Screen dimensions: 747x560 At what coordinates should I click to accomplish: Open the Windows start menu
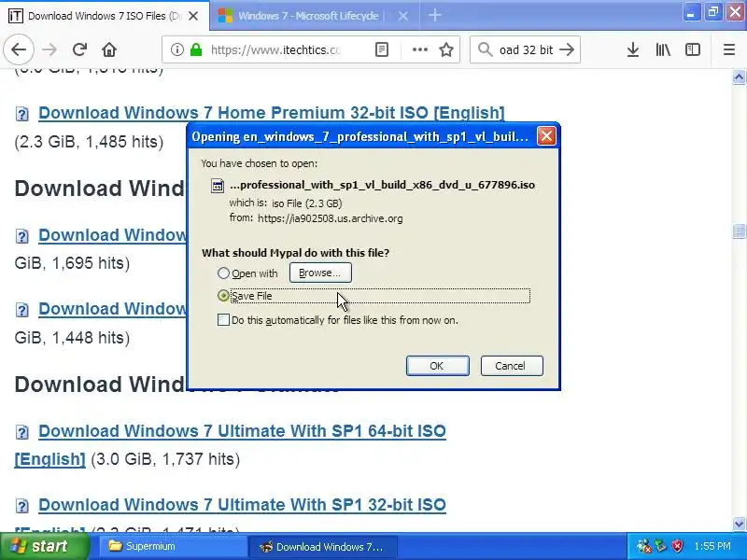(45, 546)
